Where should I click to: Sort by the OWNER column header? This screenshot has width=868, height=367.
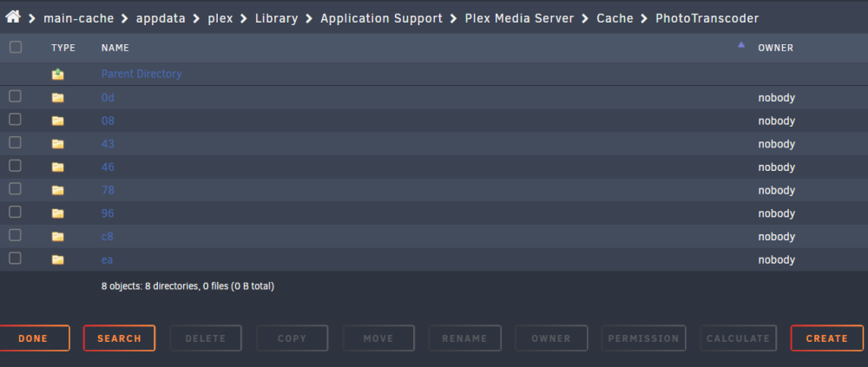[775, 49]
